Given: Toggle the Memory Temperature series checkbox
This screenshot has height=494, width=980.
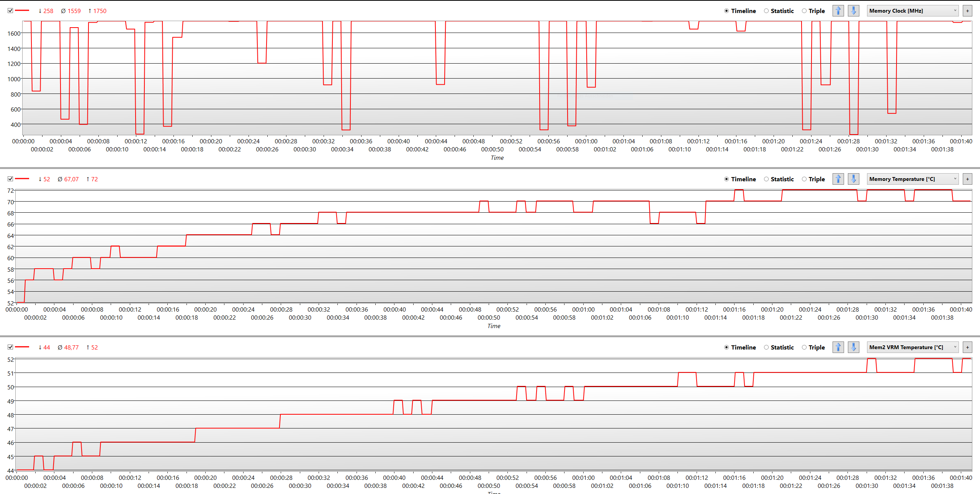Looking at the screenshot, I should (x=10, y=179).
